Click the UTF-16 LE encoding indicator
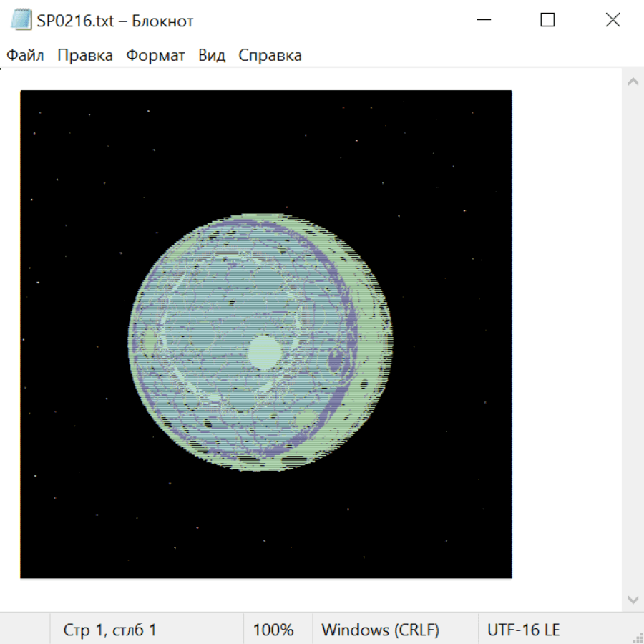The image size is (644, 644). [x=523, y=630]
